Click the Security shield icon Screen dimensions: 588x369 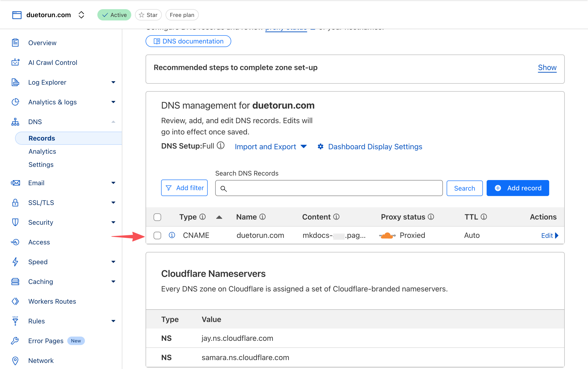pyautogui.click(x=15, y=222)
